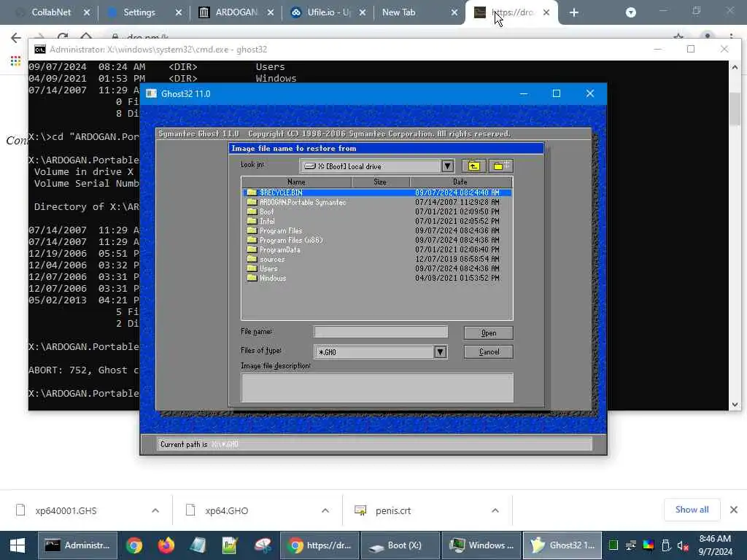Switch to Boot (X:) explorer taskbar window

[x=400, y=545]
